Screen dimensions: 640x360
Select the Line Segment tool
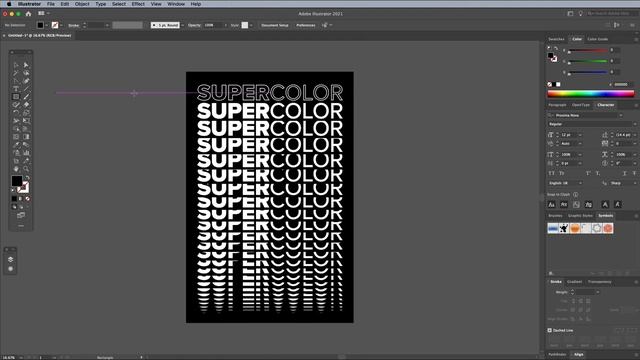coord(26,89)
